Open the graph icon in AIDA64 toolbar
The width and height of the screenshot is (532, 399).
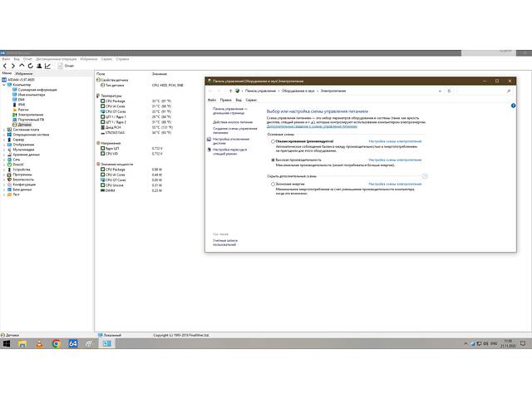tap(48, 66)
